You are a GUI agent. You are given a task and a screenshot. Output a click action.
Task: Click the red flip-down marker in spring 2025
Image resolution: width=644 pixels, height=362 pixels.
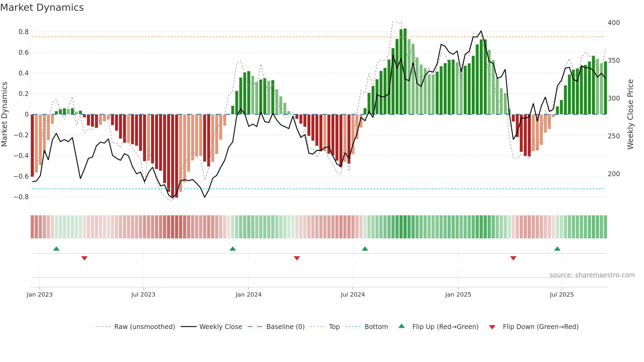pyautogui.click(x=513, y=258)
